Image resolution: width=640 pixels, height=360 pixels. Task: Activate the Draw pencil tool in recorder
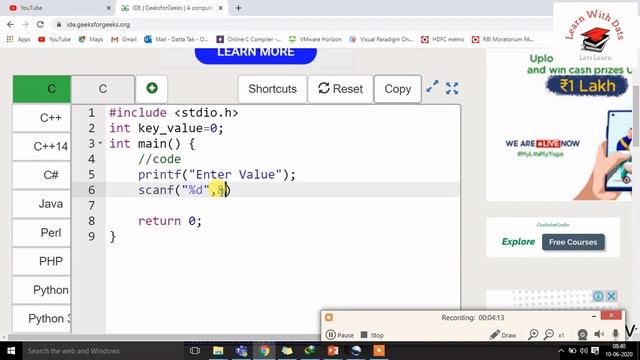503,335
